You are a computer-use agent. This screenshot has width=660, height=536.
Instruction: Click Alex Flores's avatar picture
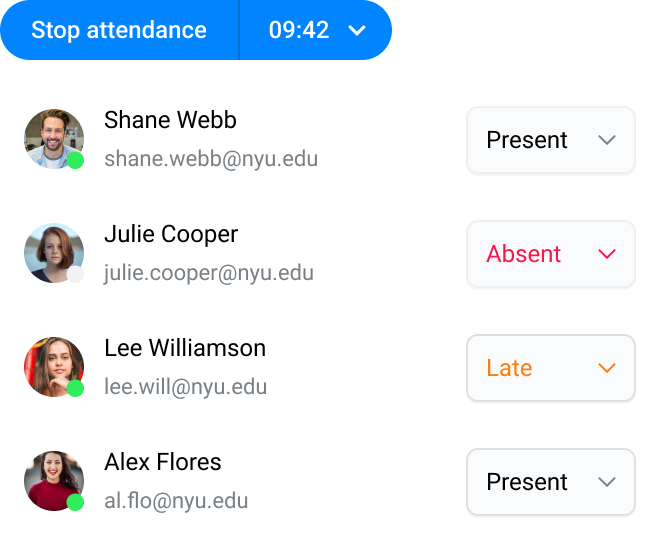54,481
